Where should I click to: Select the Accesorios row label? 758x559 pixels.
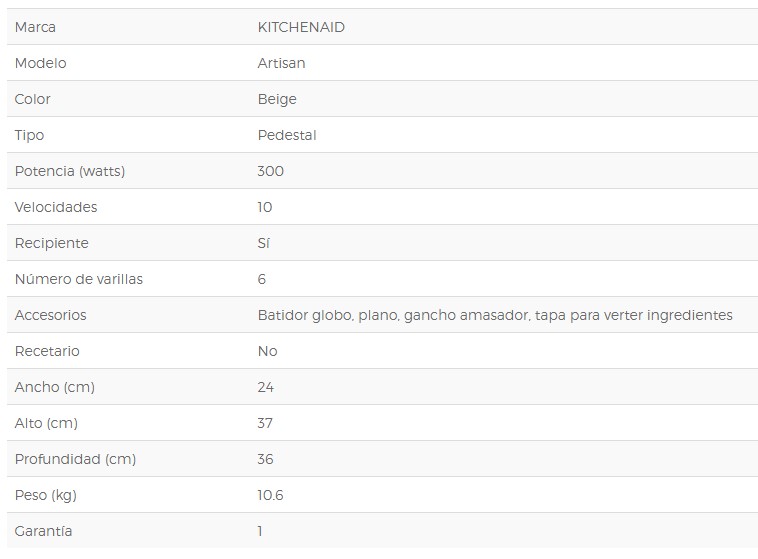point(51,315)
